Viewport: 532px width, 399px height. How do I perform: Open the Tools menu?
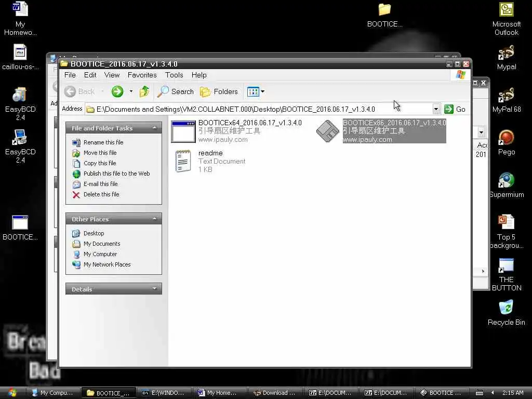coord(174,75)
